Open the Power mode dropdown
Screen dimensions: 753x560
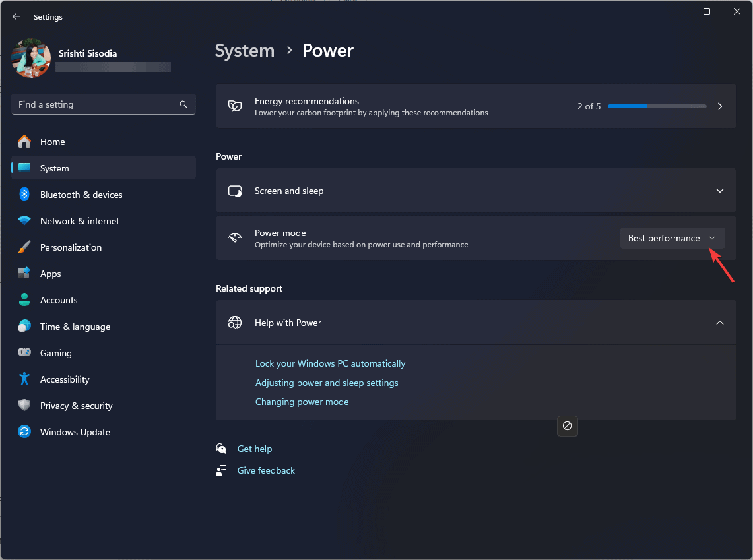coord(672,238)
